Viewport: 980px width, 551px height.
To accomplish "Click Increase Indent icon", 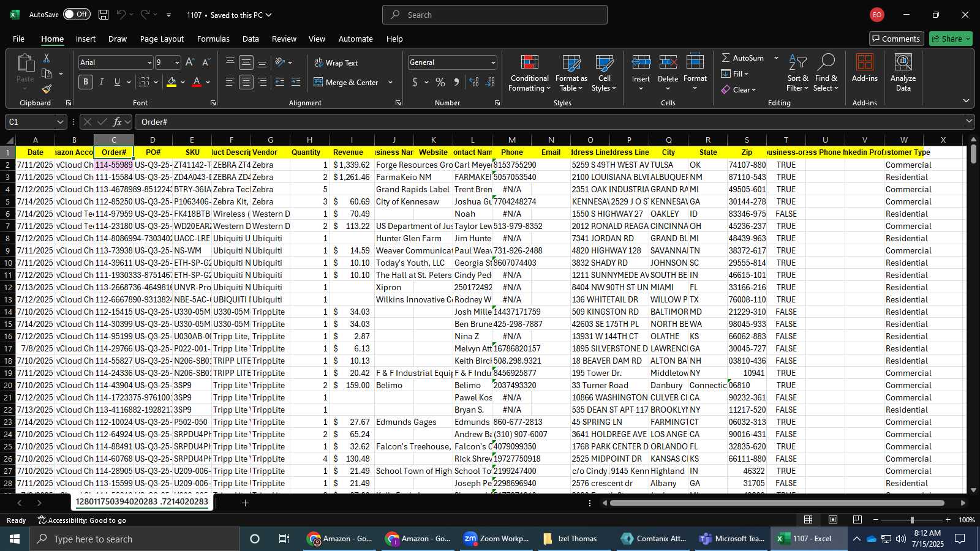I will point(296,82).
